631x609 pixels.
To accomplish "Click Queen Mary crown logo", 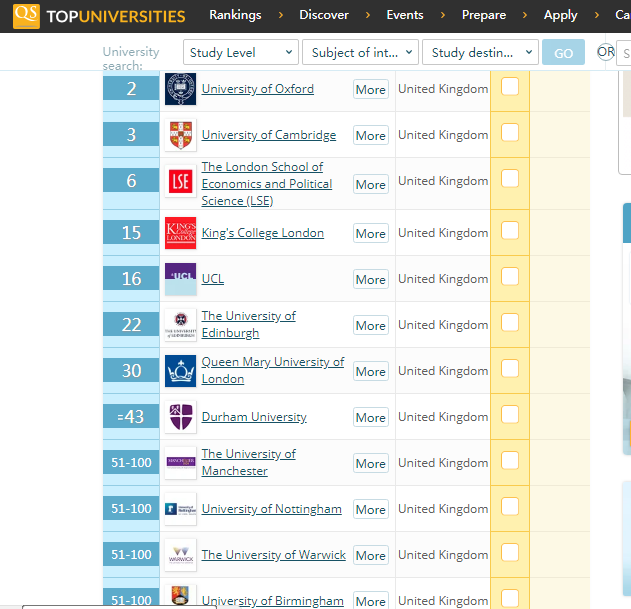I will pos(181,371).
